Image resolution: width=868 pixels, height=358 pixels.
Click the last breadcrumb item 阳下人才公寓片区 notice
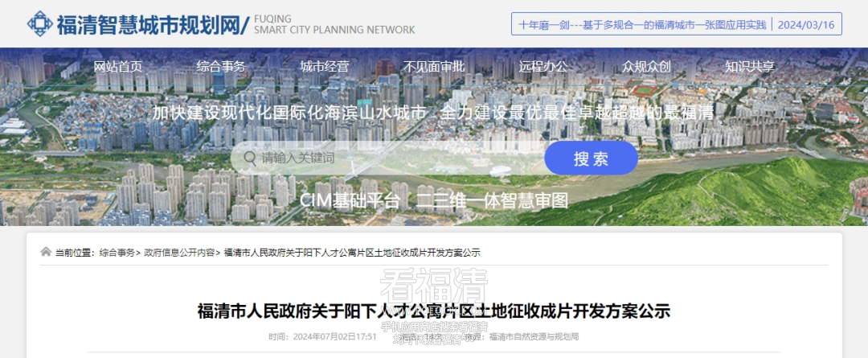[x=352, y=253]
